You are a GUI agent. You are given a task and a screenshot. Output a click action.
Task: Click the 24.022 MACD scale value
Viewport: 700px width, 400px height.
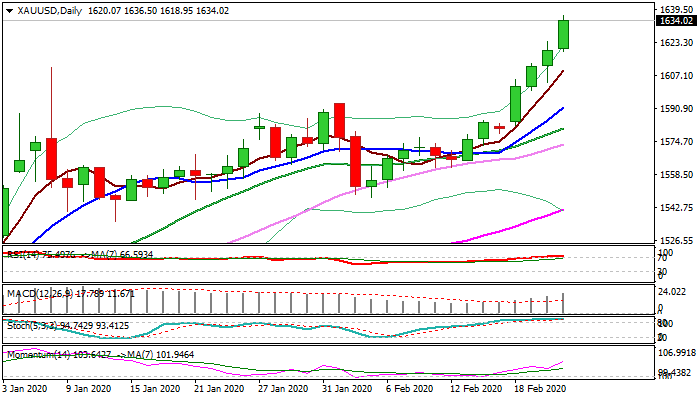(672, 292)
